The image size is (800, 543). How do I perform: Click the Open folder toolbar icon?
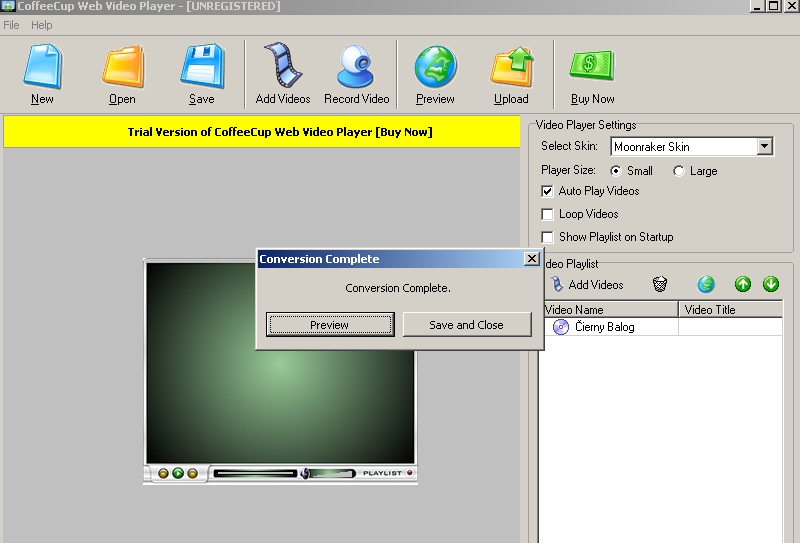pyautogui.click(x=122, y=66)
